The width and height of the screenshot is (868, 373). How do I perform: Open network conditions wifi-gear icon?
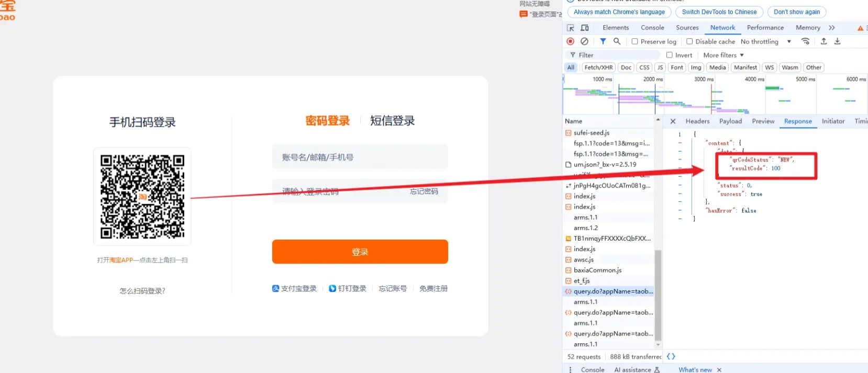pyautogui.click(x=806, y=41)
